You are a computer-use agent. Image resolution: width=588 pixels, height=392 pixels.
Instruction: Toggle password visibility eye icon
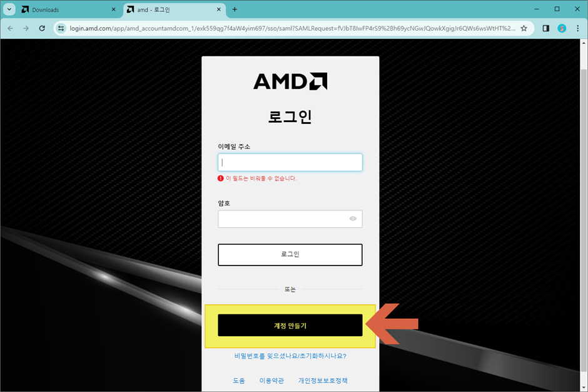click(x=353, y=219)
